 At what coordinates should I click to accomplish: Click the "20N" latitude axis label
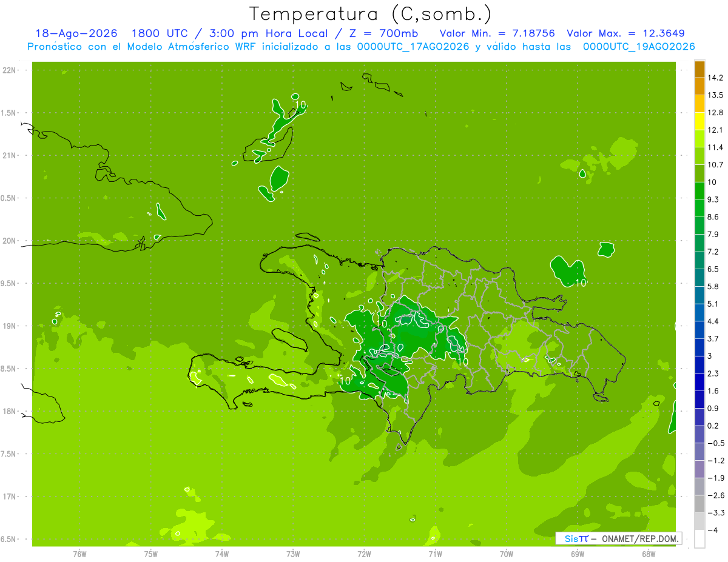coord(10,241)
